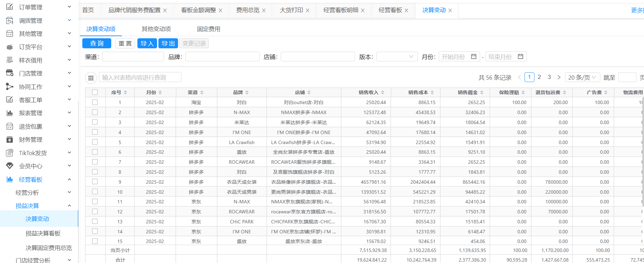Viewport: 644px width, 263px height.
Task: Toggle the select-all header checkbox
Action: tap(95, 92)
